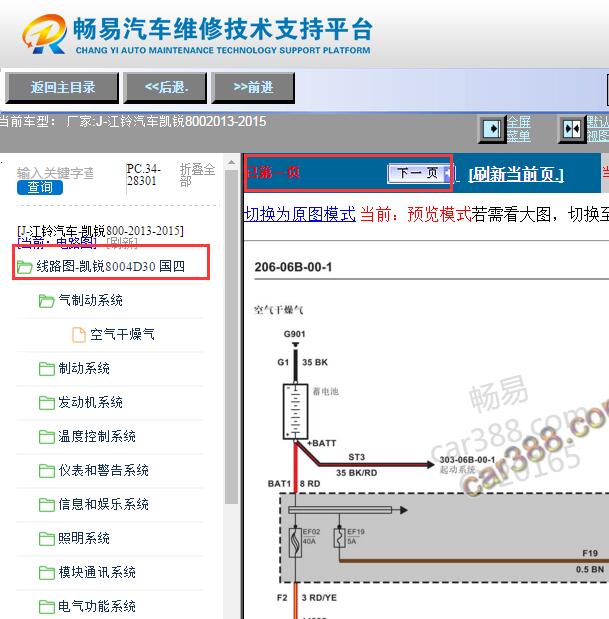Viewport: 609px width, 619px height.
Task: Click the full-screen menu arrow icon
Action: tap(492, 129)
